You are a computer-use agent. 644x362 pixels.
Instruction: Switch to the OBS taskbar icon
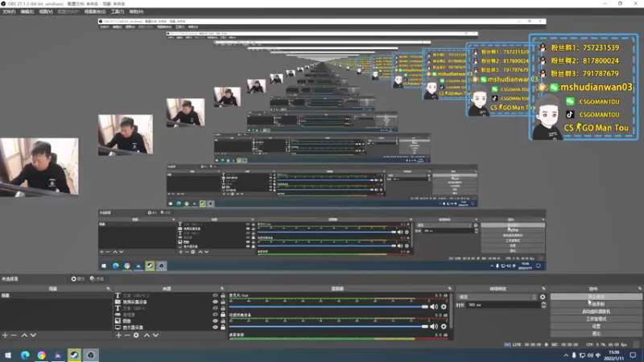tap(91, 355)
